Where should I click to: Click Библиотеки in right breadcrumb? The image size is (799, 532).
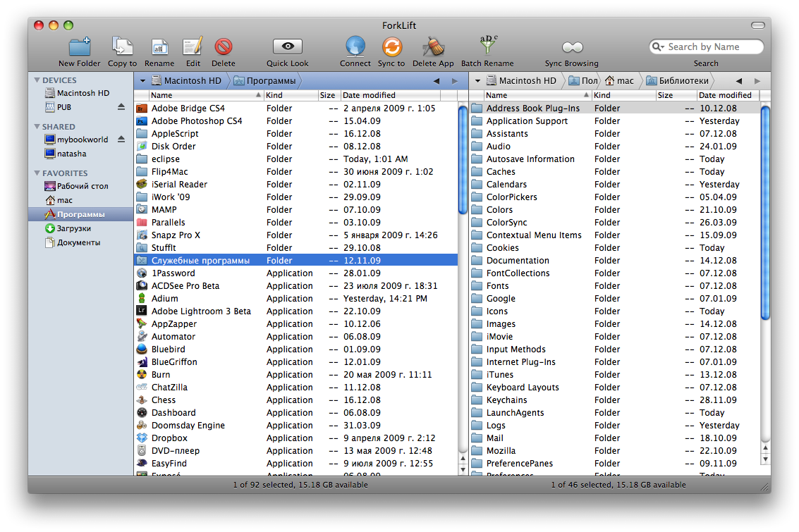tap(678, 81)
